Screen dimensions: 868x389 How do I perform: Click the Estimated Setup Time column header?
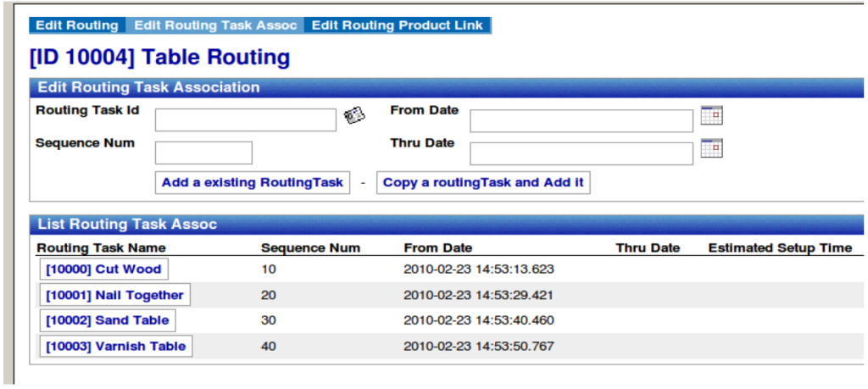[780, 248]
